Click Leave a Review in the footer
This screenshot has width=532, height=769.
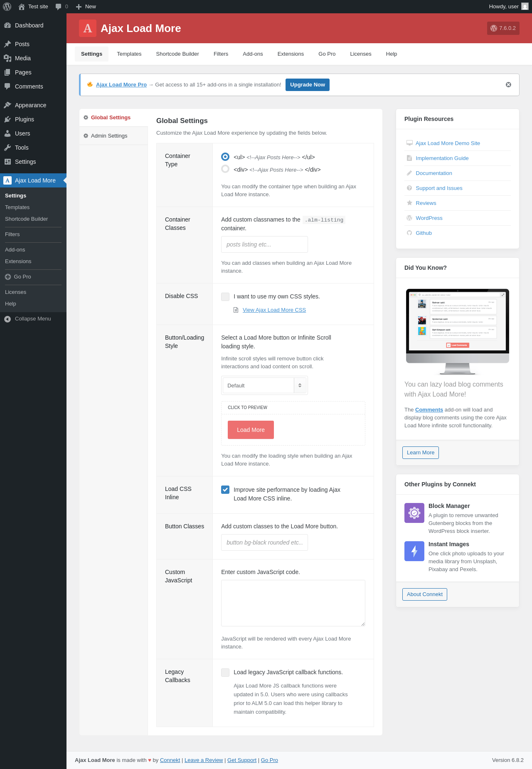tap(204, 760)
